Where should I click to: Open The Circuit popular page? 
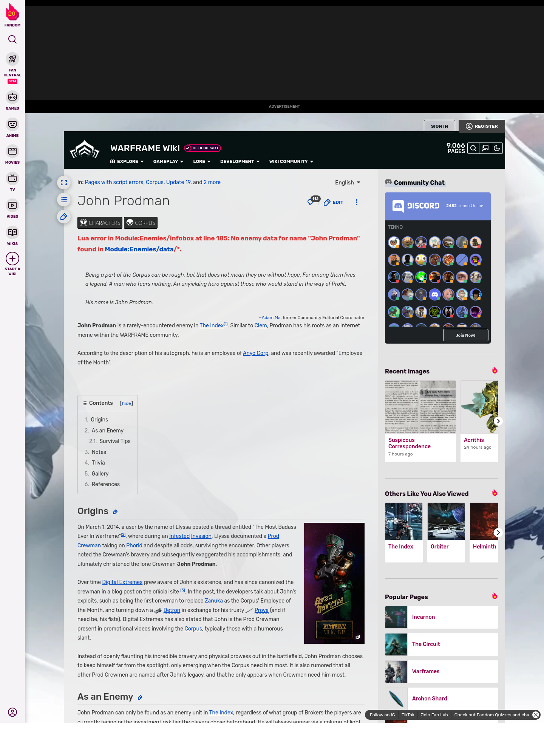pyautogui.click(x=442, y=644)
